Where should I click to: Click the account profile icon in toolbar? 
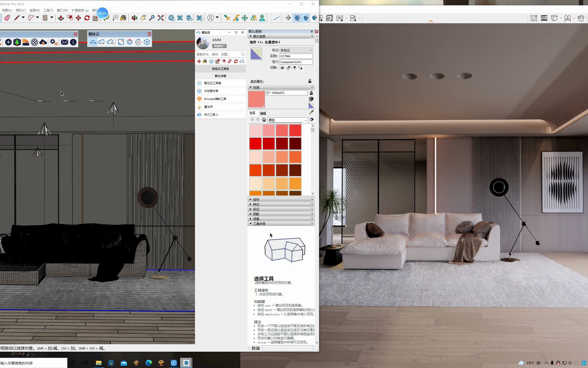tap(211, 18)
